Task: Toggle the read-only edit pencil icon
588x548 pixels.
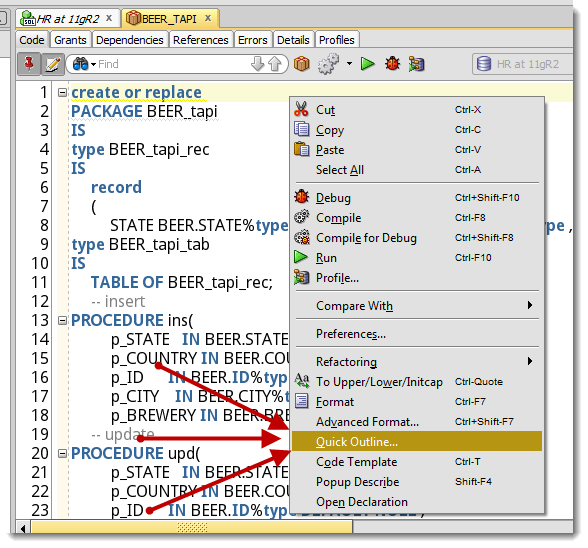Action: tap(52, 64)
